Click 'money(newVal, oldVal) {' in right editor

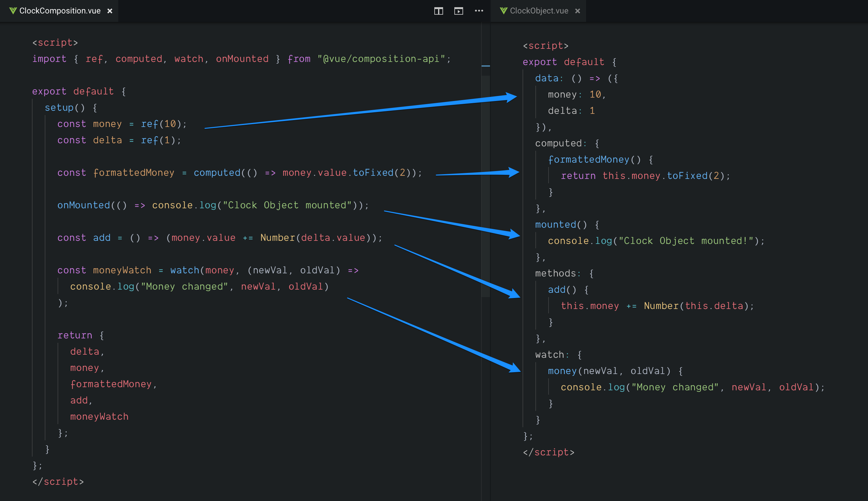tap(615, 371)
